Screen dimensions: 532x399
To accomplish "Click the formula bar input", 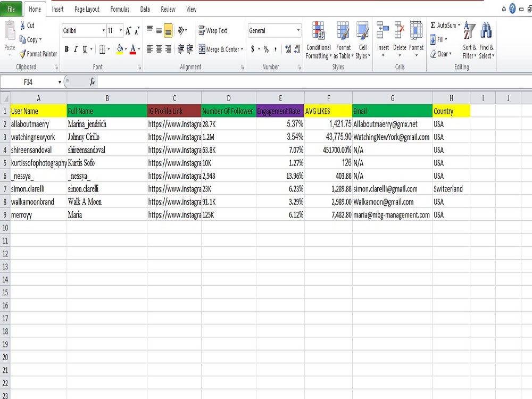I will (x=314, y=82).
